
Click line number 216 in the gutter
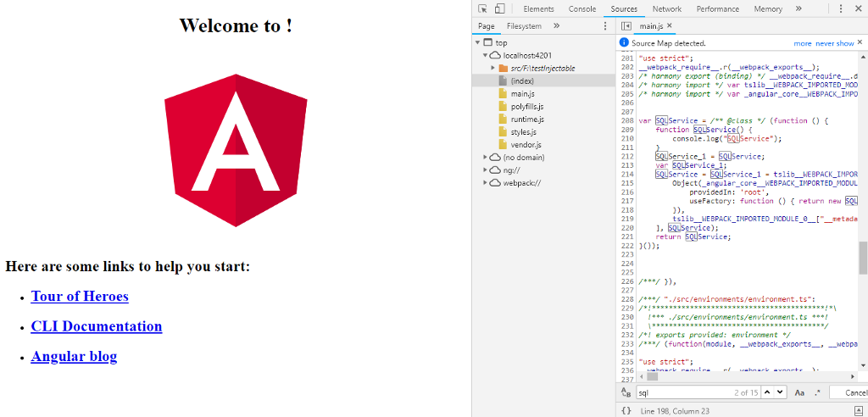coord(626,192)
